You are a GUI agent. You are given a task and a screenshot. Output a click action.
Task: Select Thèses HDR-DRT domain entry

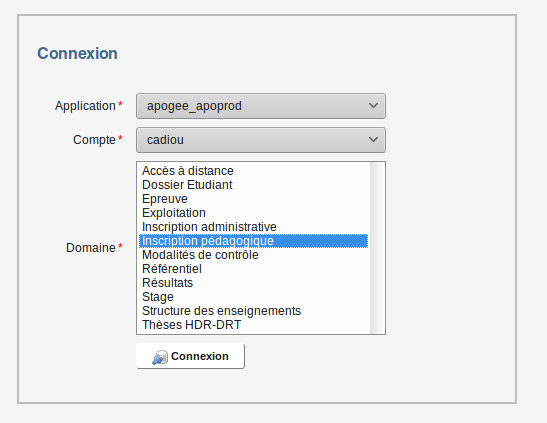(254, 325)
